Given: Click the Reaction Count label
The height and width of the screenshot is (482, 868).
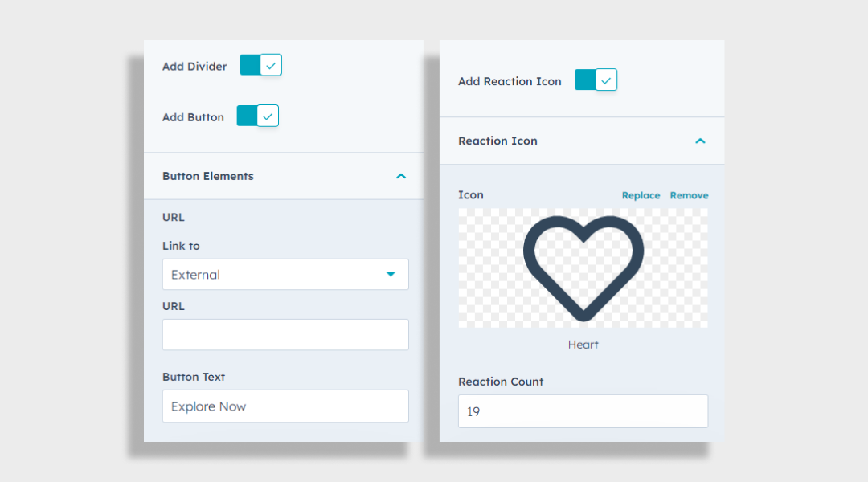Looking at the screenshot, I should coord(501,382).
